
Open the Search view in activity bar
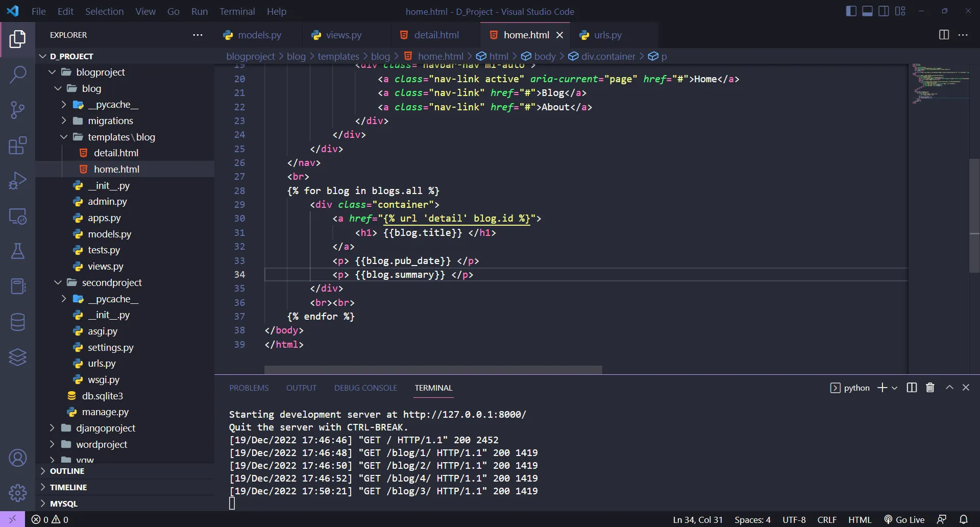(18, 75)
